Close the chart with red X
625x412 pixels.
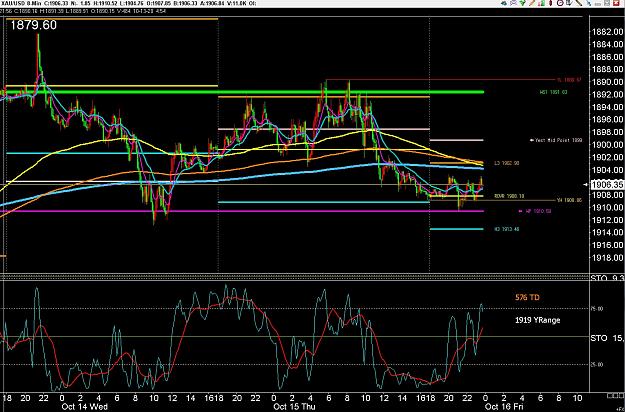pyautogui.click(x=616, y=3)
